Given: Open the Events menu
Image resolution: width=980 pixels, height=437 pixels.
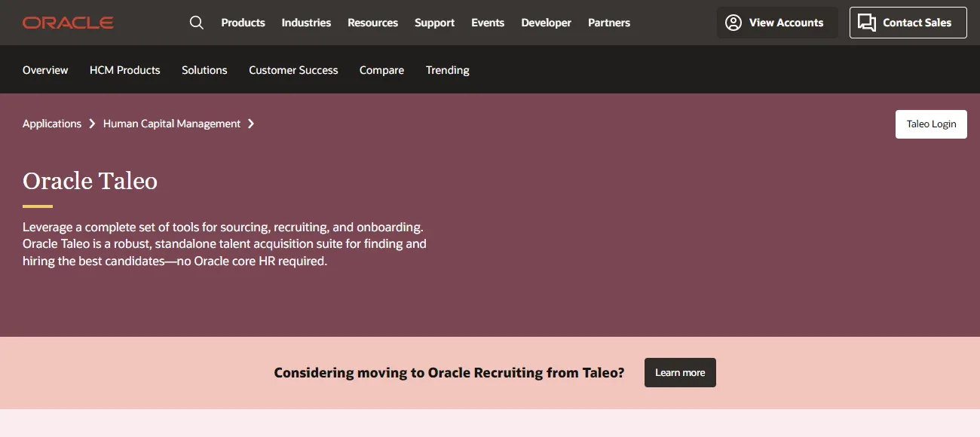Looking at the screenshot, I should pos(488,23).
